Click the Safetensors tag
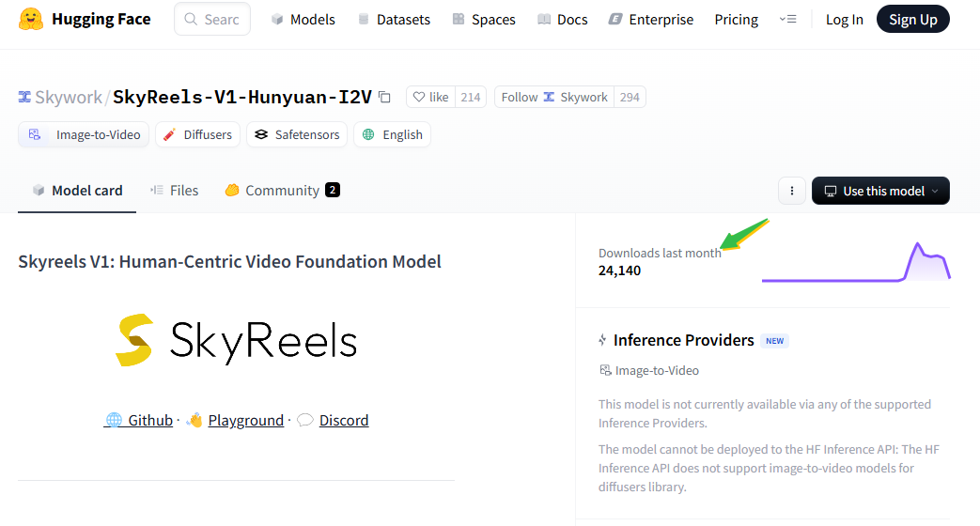The width and height of the screenshot is (980, 526). 297,134
